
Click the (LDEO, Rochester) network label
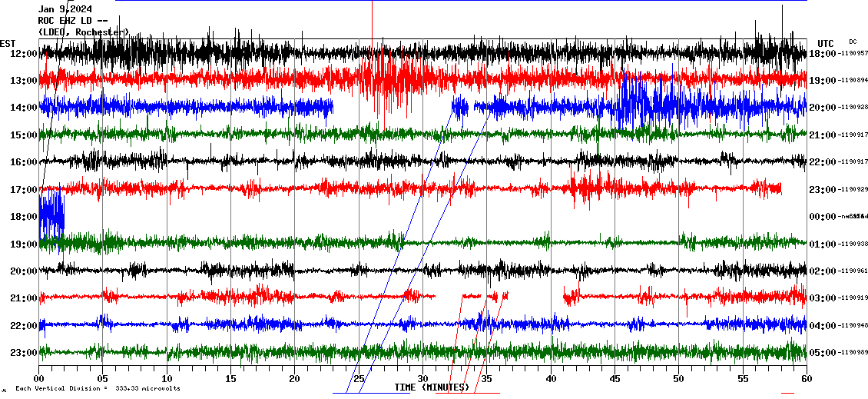coord(83,32)
